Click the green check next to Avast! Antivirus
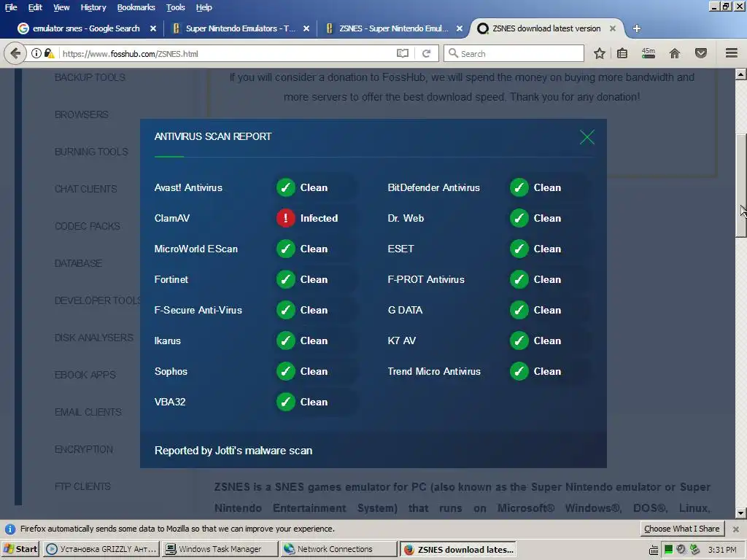Image resolution: width=747 pixels, height=560 pixels. [286, 187]
